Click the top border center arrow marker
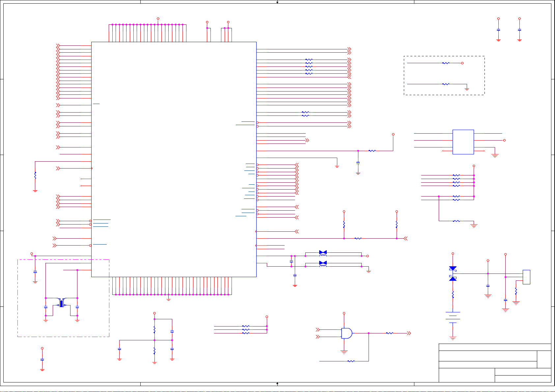This screenshot has width=555, height=392. coord(277,2)
